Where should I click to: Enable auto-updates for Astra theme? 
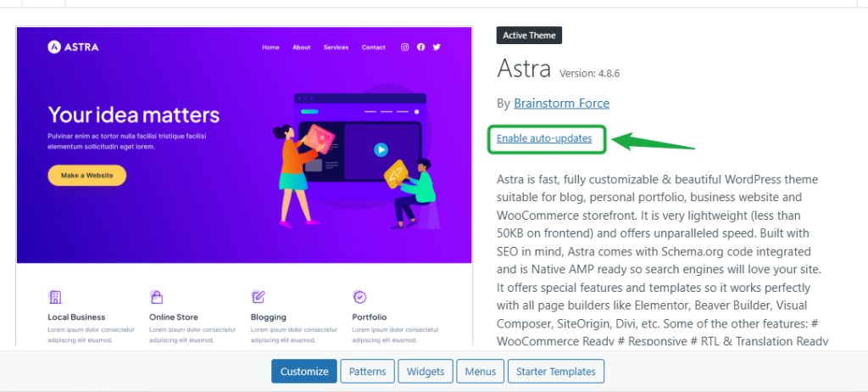(544, 138)
